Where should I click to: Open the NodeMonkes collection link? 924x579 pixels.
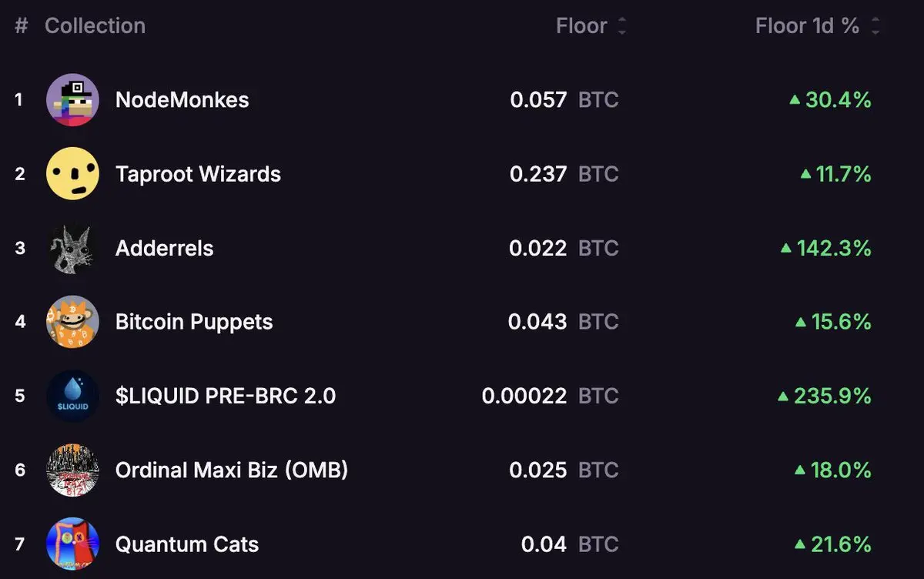coord(182,100)
